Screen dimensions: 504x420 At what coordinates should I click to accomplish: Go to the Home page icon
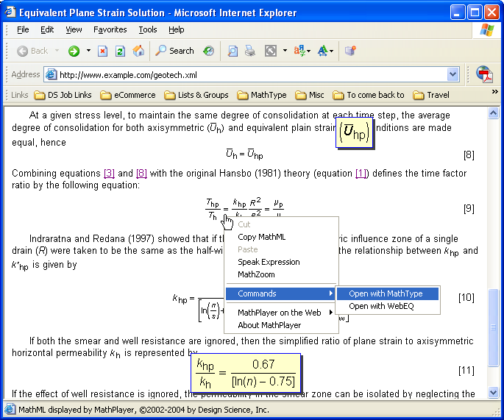coord(138,51)
